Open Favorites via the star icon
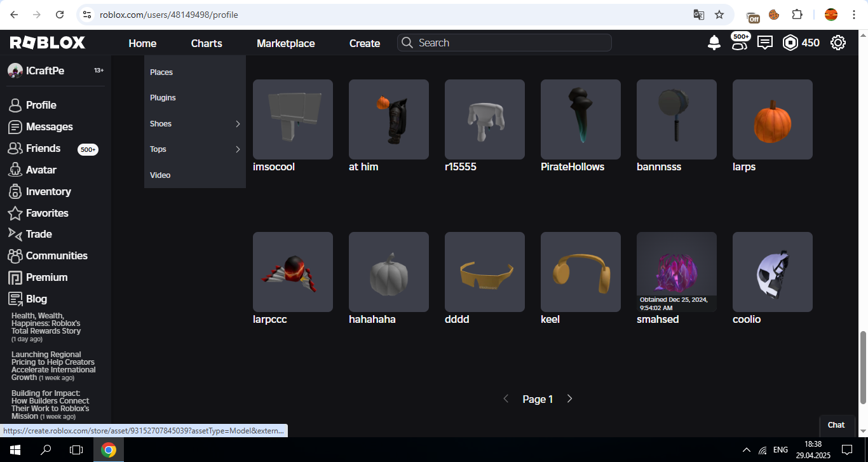868x462 pixels. [x=45, y=213]
